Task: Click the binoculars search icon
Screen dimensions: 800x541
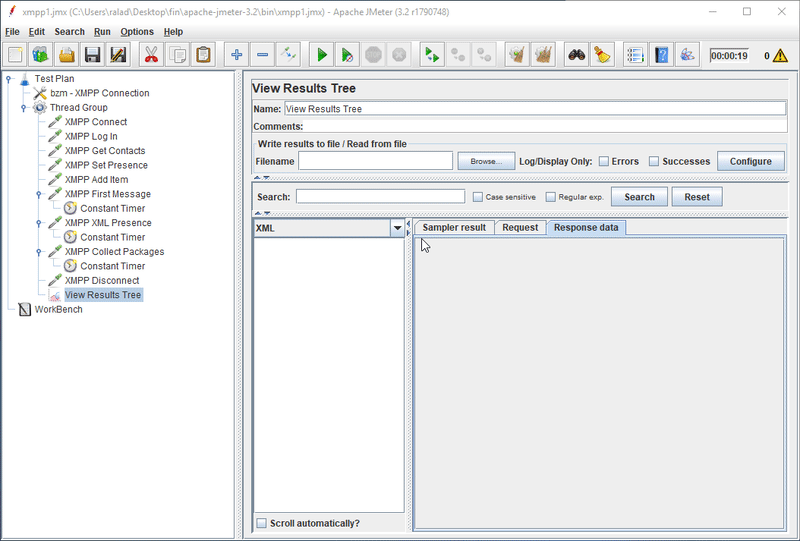Action: 577,55
